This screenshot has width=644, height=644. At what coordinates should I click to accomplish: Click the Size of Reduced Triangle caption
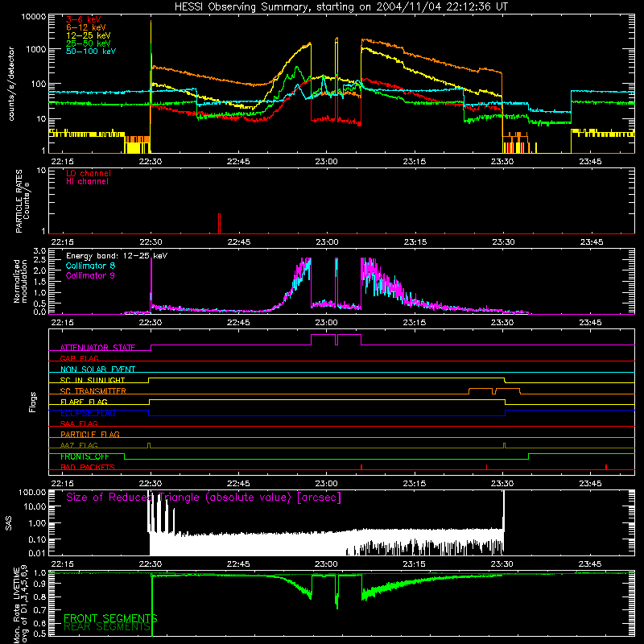pyautogui.click(x=204, y=497)
